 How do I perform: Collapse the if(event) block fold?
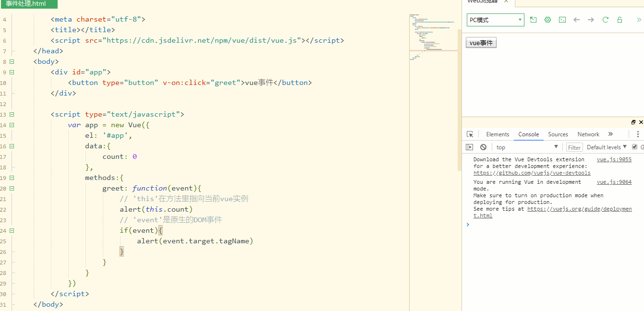(12, 230)
